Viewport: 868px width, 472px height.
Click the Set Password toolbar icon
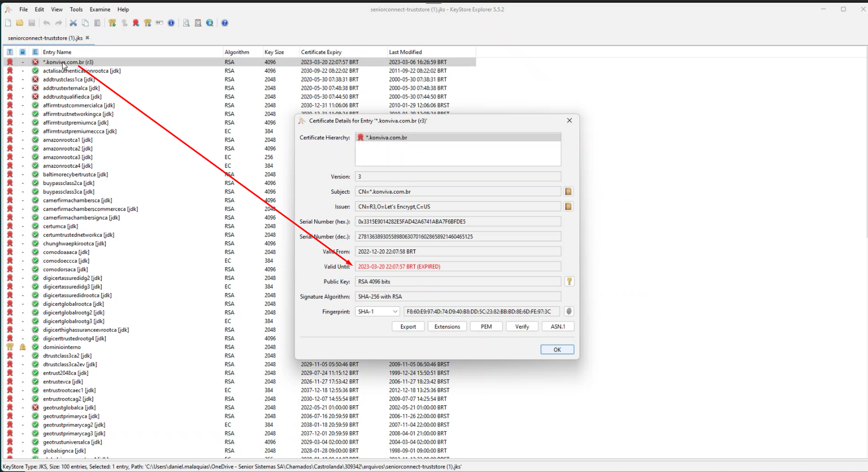(x=159, y=23)
